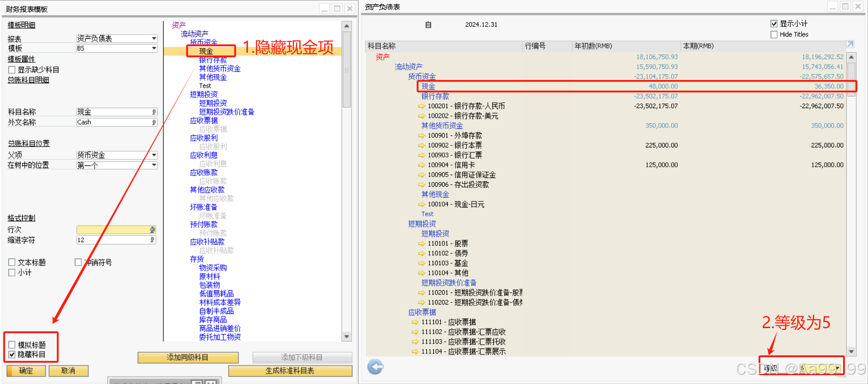Click up arrow of template tree scrollbar
This screenshot has width=868, height=384.
[x=347, y=26]
